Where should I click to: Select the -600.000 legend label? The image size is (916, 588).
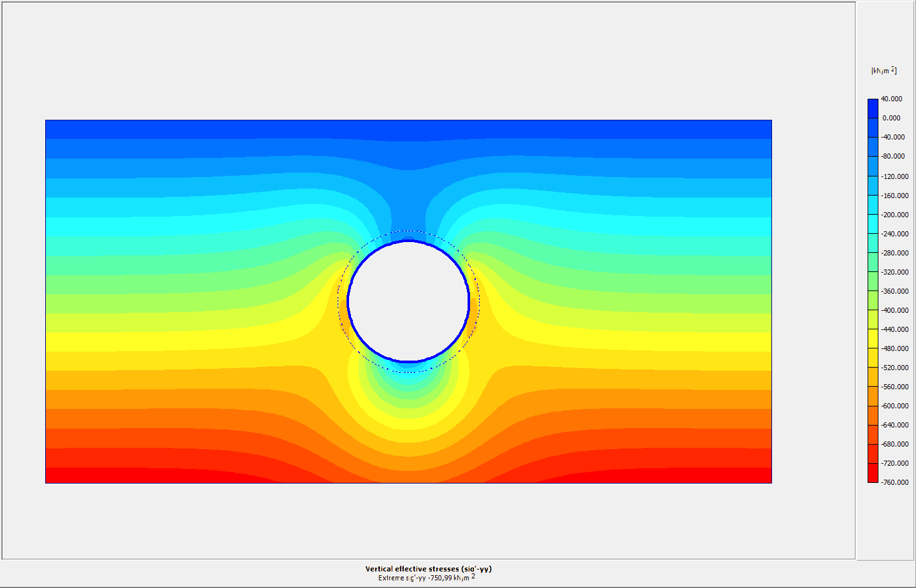(x=894, y=406)
